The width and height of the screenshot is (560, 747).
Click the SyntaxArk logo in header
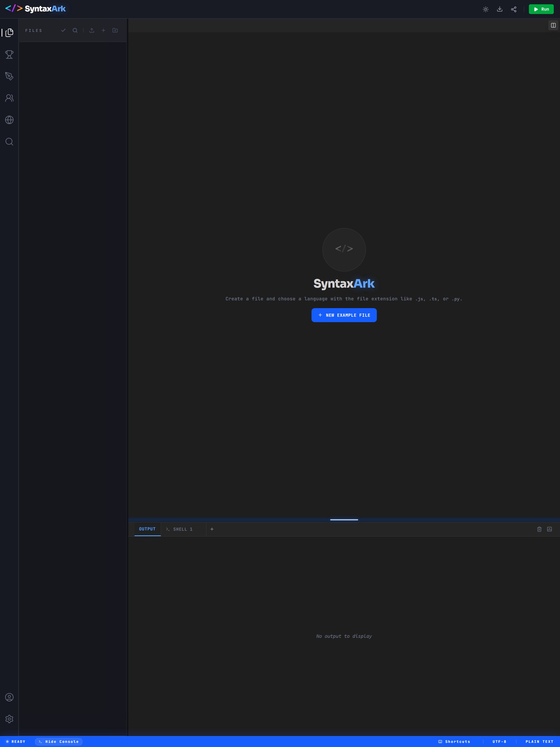(x=36, y=9)
